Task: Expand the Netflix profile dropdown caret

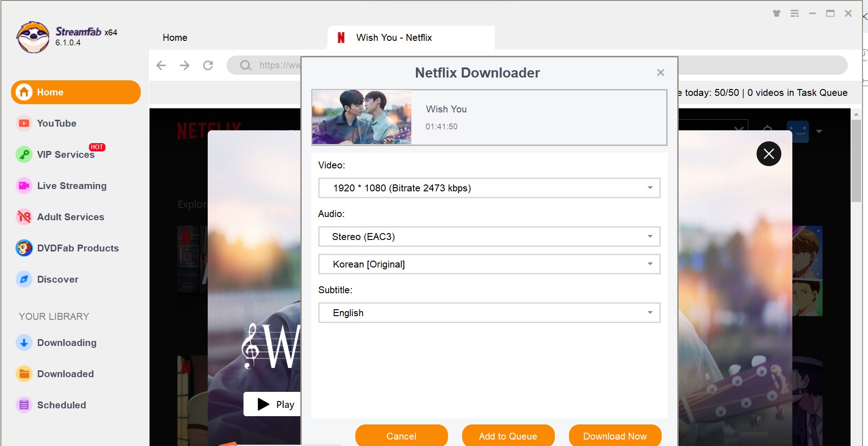Action: click(819, 131)
